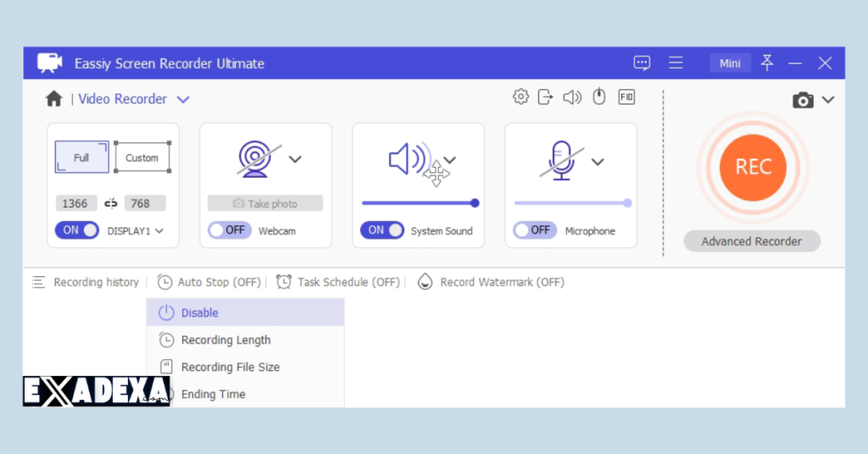Open the settings gear icon
The image size is (868, 454).
520,97
